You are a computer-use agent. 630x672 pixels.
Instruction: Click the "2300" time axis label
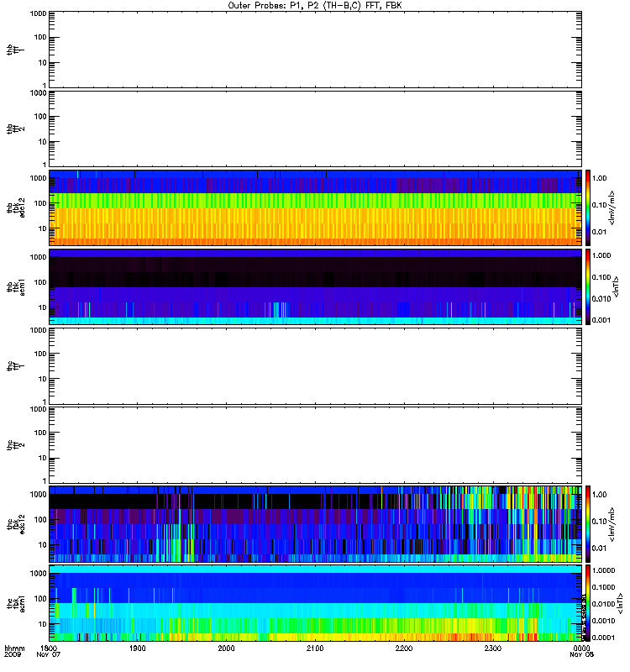[493, 648]
